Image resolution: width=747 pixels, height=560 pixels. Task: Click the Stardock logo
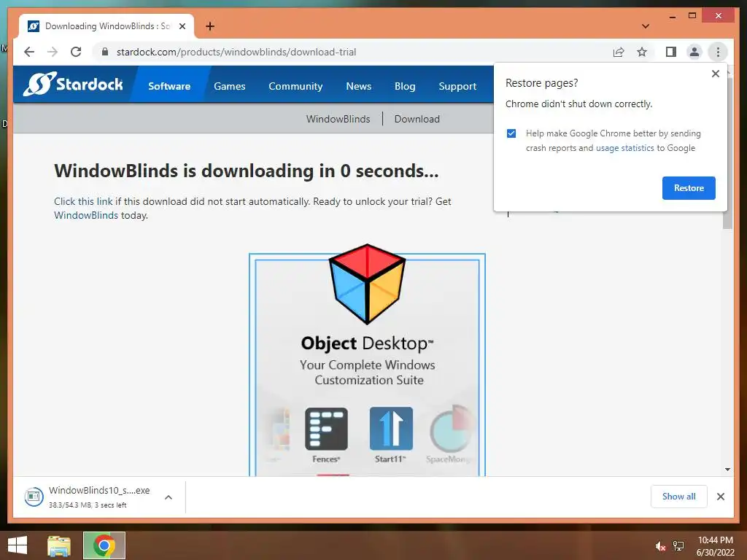[74, 85]
